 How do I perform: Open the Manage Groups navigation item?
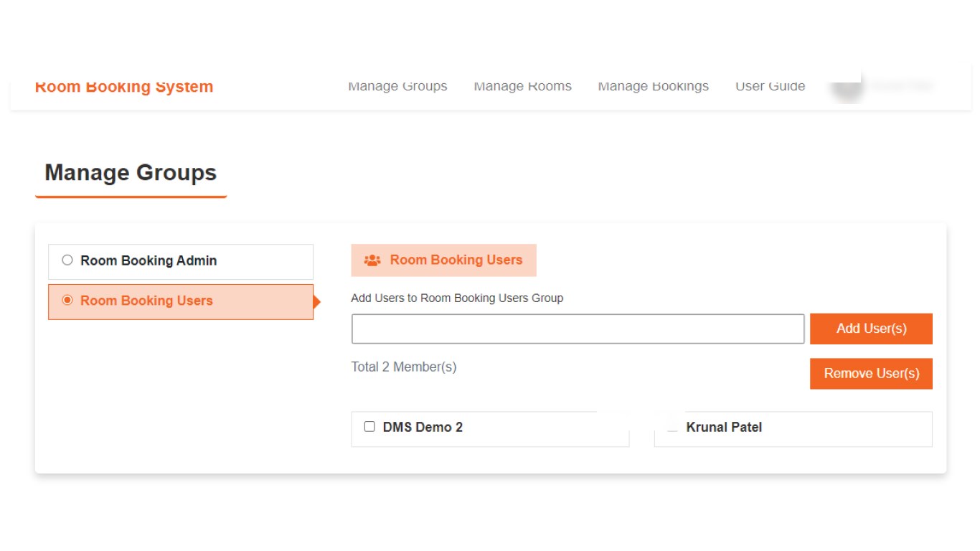(397, 86)
